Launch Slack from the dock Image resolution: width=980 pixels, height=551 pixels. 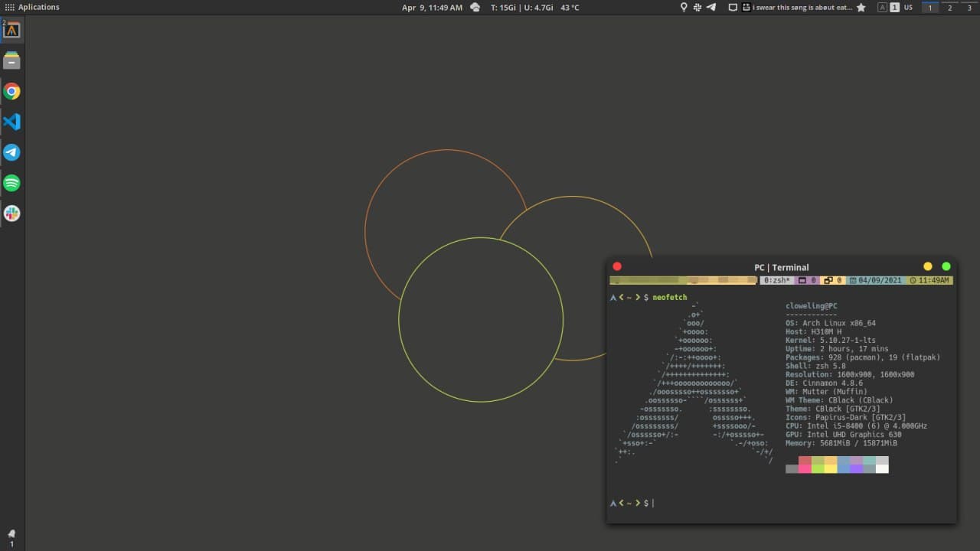12,214
